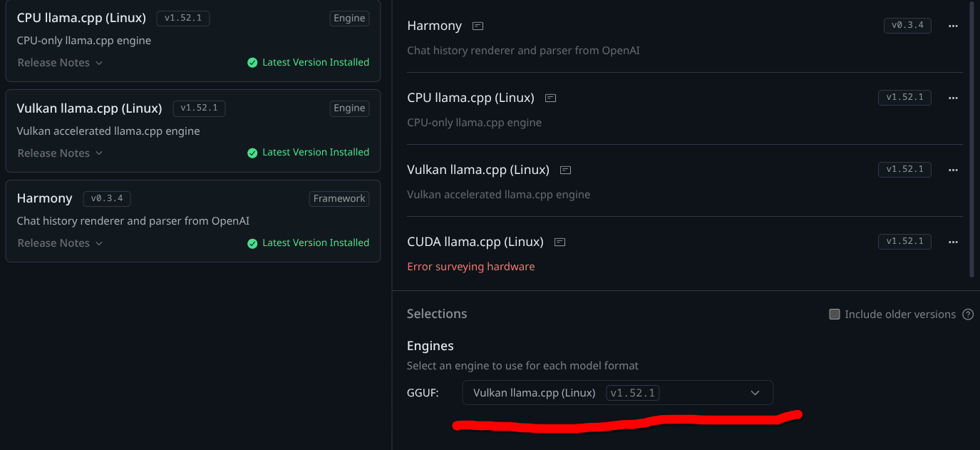Click the notes icon beside Vulkan llama.cpp
Image resolution: width=980 pixels, height=450 pixels.
point(565,170)
